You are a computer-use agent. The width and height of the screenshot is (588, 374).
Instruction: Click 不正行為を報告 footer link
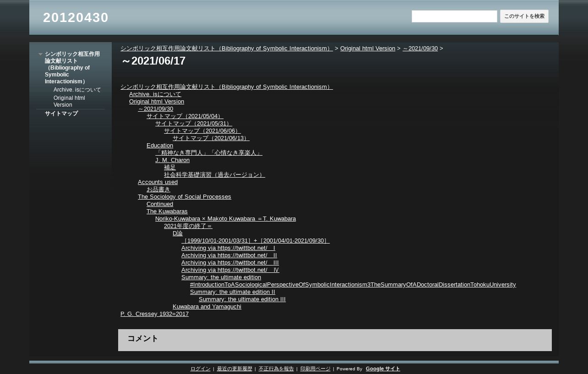click(276, 369)
